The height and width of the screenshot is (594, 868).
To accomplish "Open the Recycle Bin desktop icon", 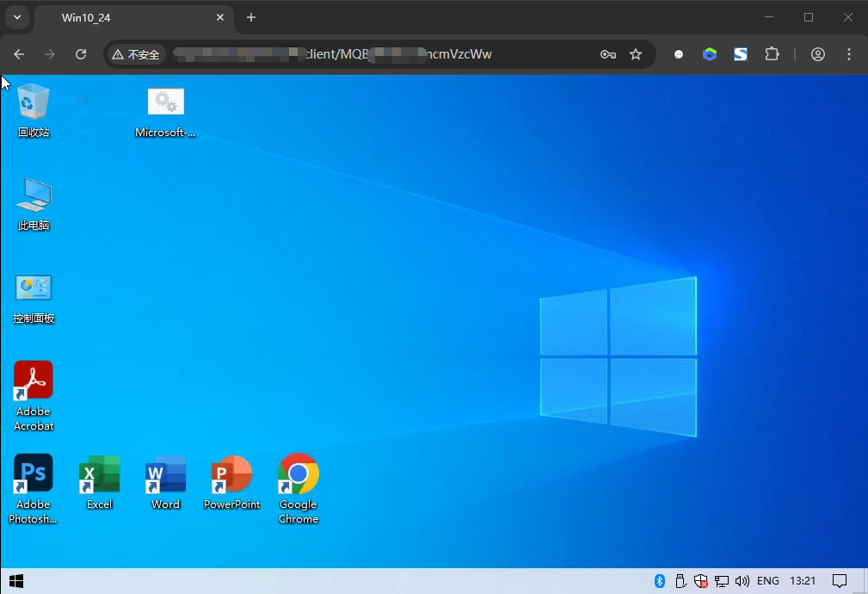I will [34, 103].
